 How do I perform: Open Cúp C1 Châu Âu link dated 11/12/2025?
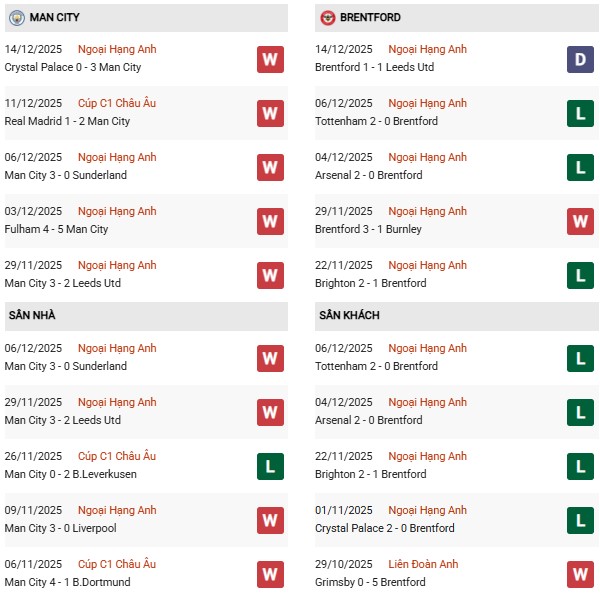pos(117,103)
